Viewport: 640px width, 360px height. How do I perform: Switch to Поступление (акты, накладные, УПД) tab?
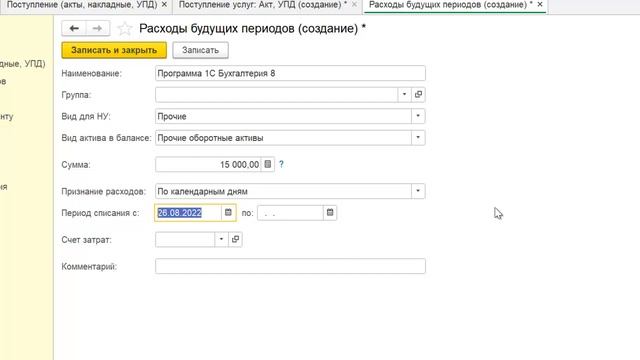point(82,5)
